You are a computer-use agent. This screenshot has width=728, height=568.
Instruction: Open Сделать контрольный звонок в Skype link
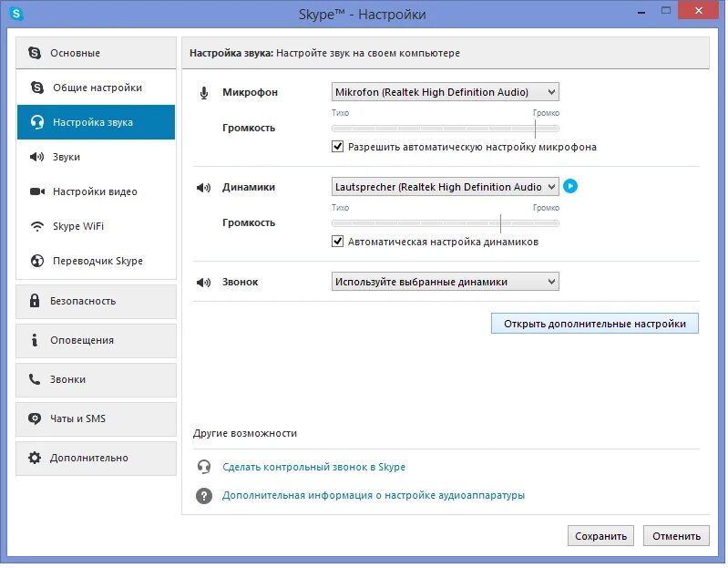pos(313,467)
